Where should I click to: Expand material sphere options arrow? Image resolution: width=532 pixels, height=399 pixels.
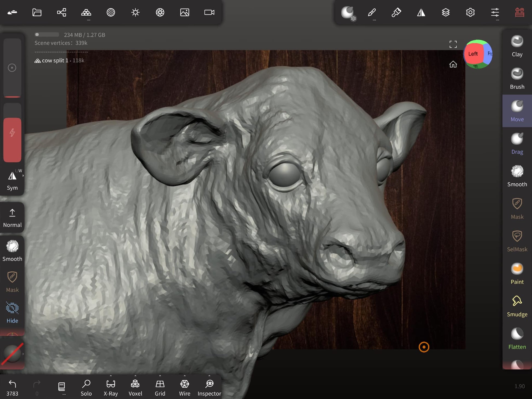23,354
